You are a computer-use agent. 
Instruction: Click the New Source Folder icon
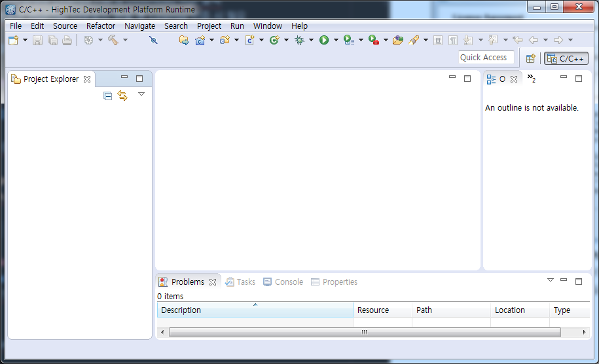tap(225, 40)
